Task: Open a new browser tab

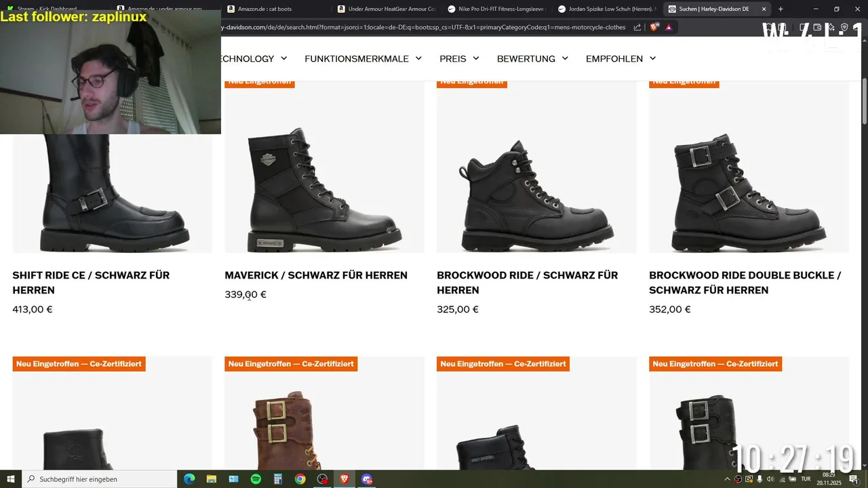Action: pos(781,9)
